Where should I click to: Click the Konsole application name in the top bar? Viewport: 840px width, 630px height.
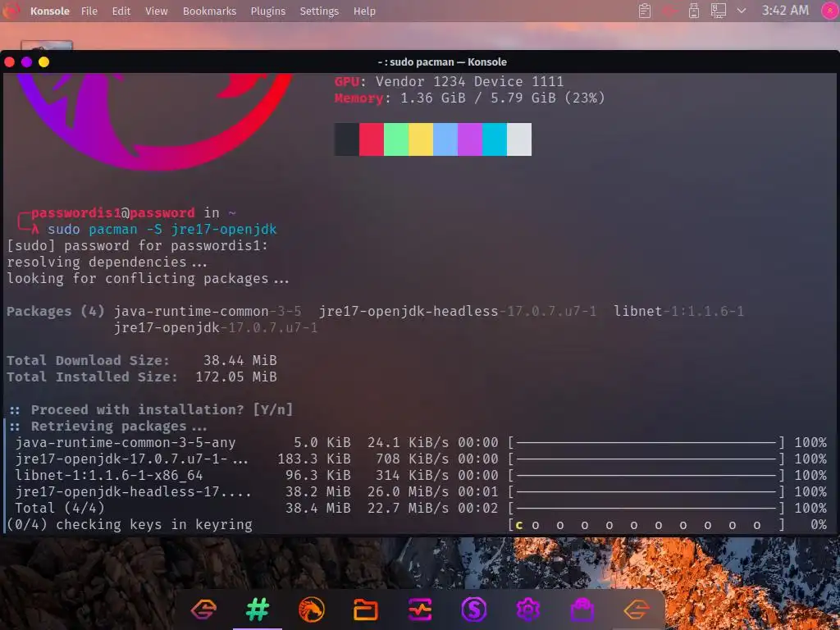[50, 11]
